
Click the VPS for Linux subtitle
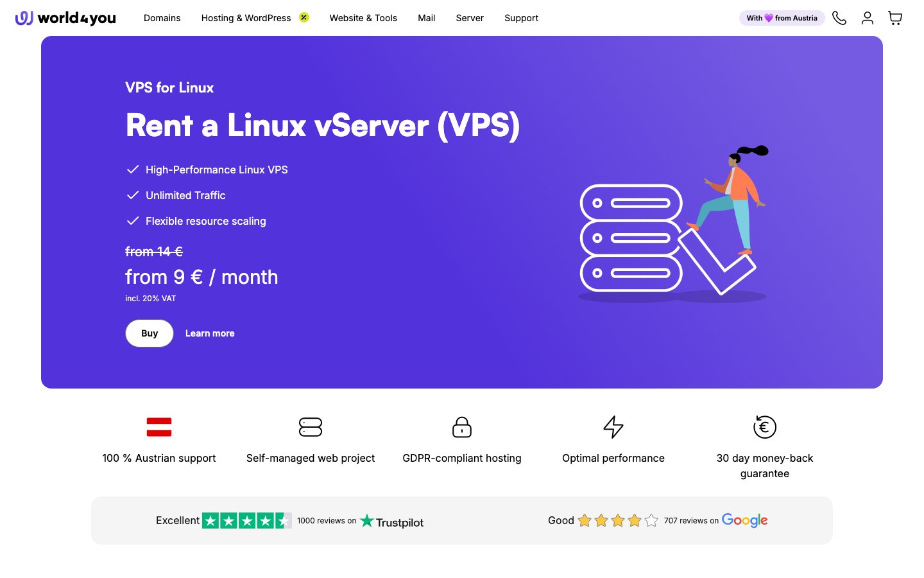tap(169, 87)
